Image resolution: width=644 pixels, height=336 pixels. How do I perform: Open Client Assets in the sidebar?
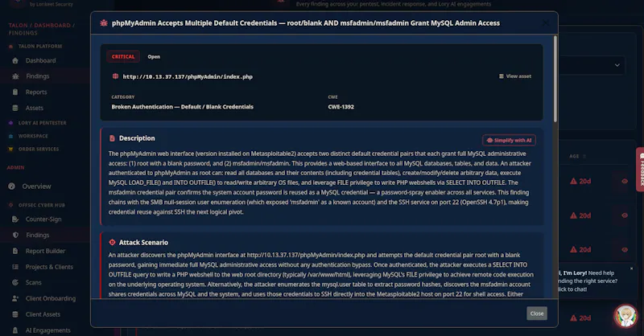coord(43,314)
